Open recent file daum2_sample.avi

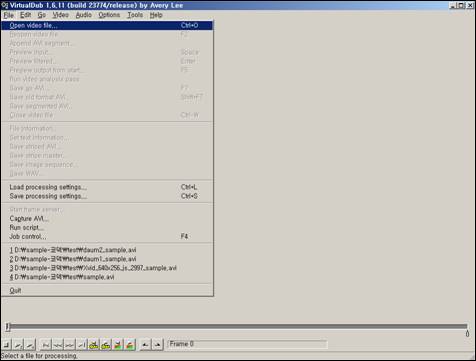107,250
